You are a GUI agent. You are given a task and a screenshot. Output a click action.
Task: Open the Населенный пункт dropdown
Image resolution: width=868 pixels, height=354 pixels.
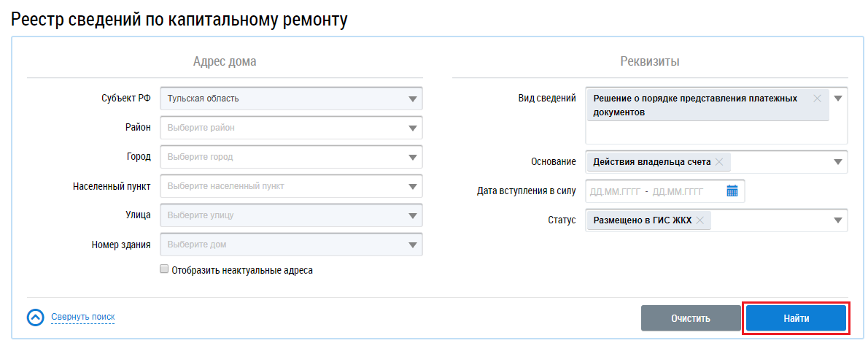point(413,186)
